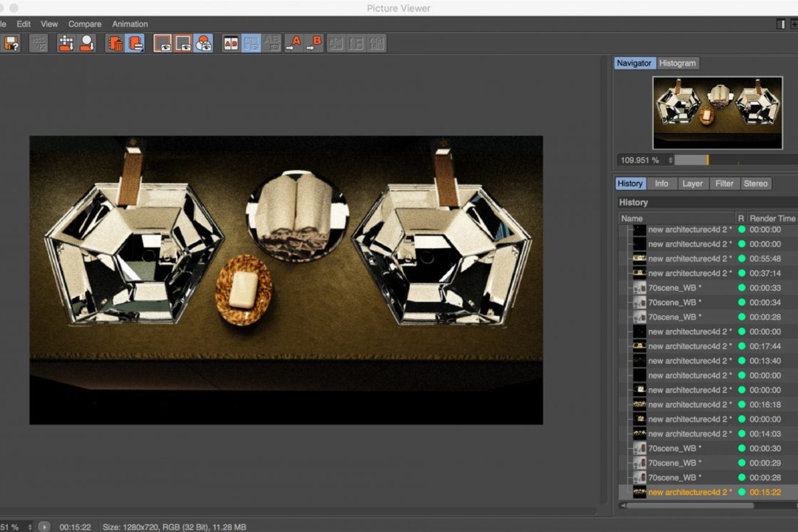Click the status bar zoom stepper arrows
Viewport: 798px width, 532px height.
point(30,527)
